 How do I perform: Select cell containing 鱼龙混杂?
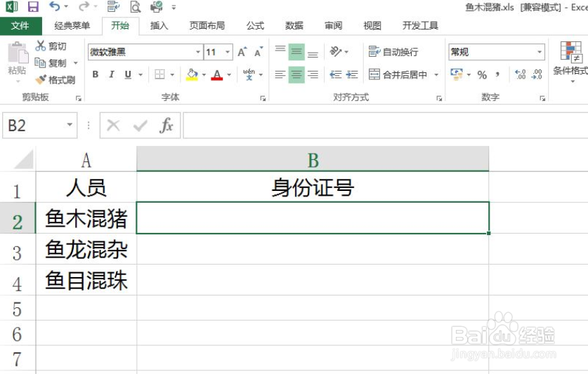tap(86, 249)
